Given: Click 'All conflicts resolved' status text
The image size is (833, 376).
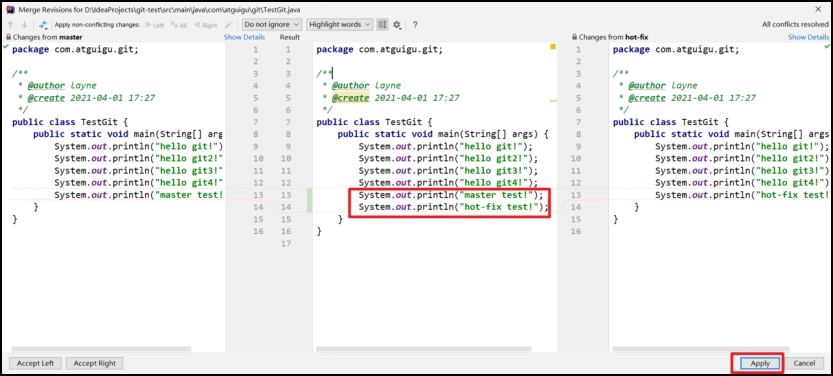Looking at the screenshot, I should tap(795, 24).
